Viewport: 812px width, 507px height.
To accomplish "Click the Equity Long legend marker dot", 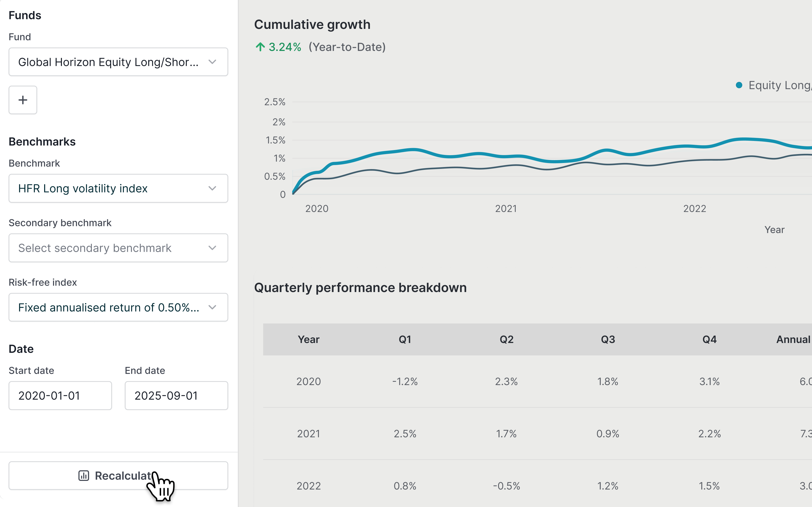I will coord(739,85).
